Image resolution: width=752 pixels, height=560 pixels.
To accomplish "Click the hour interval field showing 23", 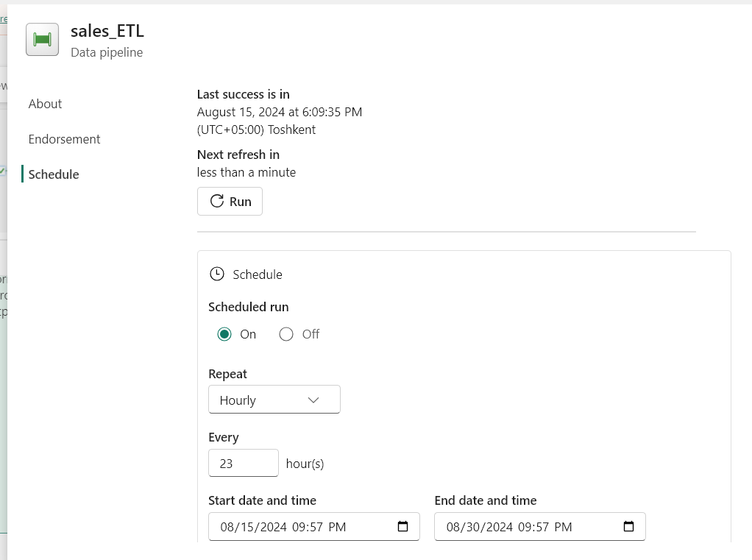I will [x=243, y=463].
